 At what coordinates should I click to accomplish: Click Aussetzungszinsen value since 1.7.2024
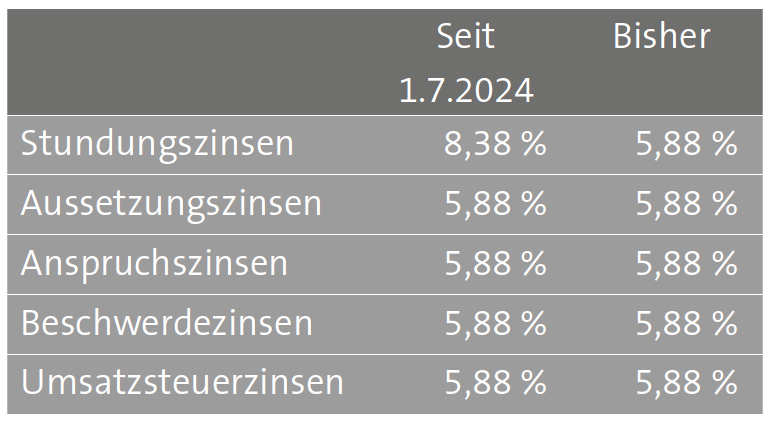coord(495,203)
